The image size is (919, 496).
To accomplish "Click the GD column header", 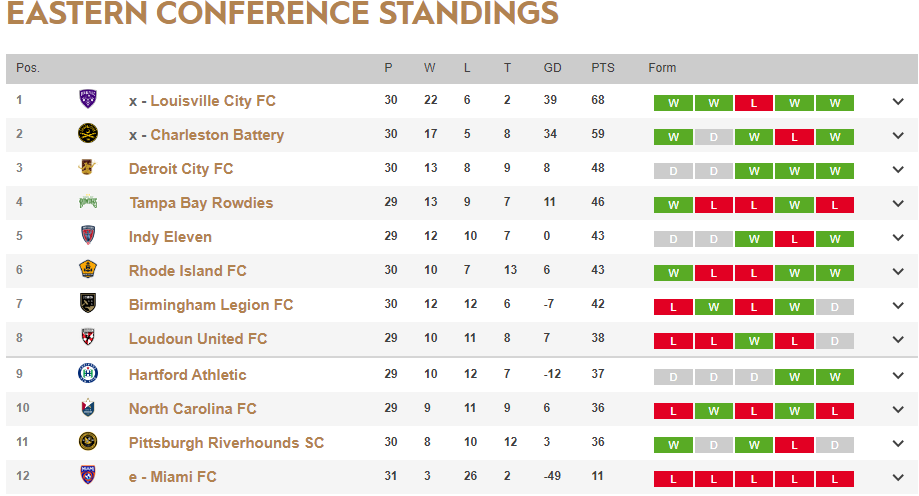I will click(552, 68).
